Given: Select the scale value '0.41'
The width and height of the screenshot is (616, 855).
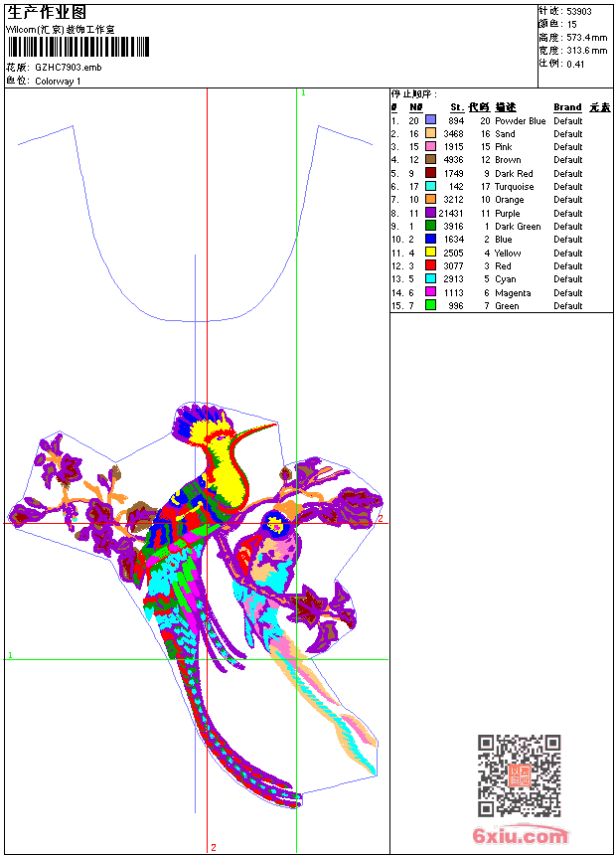Looking at the screenshot, I should (x=575, y=65).
